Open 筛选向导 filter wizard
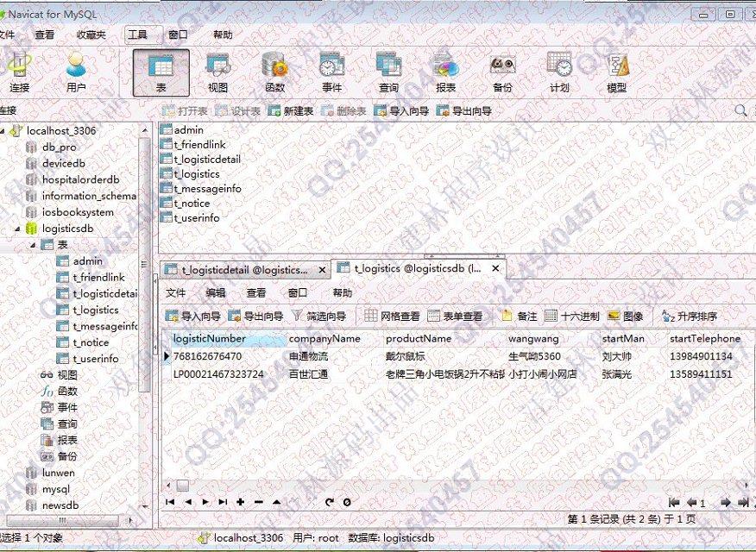 [x=319, y=316]
